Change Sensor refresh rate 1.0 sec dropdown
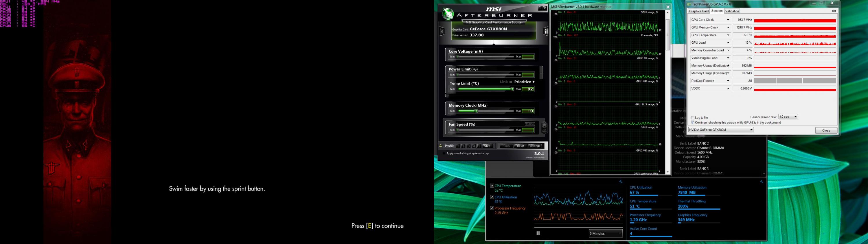Viewport: 868px width, 244px height. (788, 117)
